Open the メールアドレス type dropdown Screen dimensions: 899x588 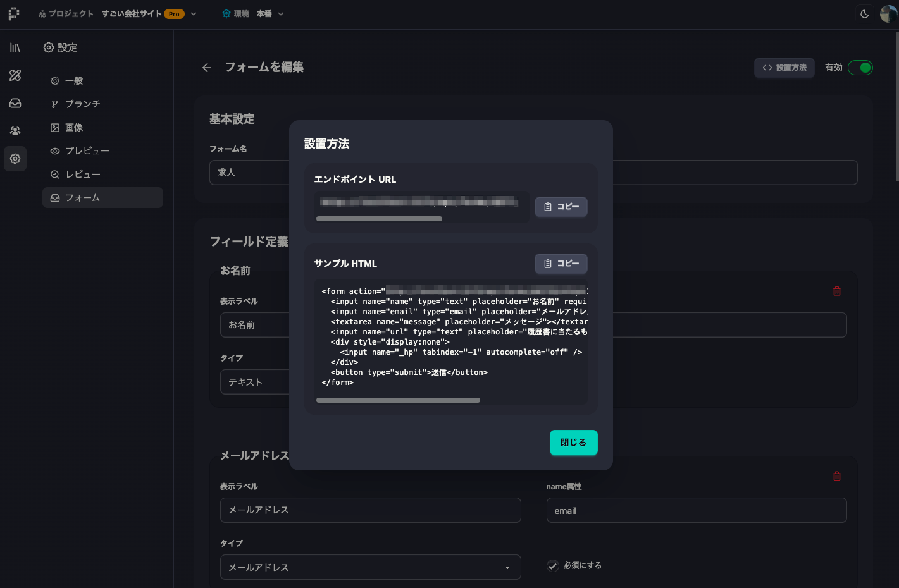click(x=371, y=567)
